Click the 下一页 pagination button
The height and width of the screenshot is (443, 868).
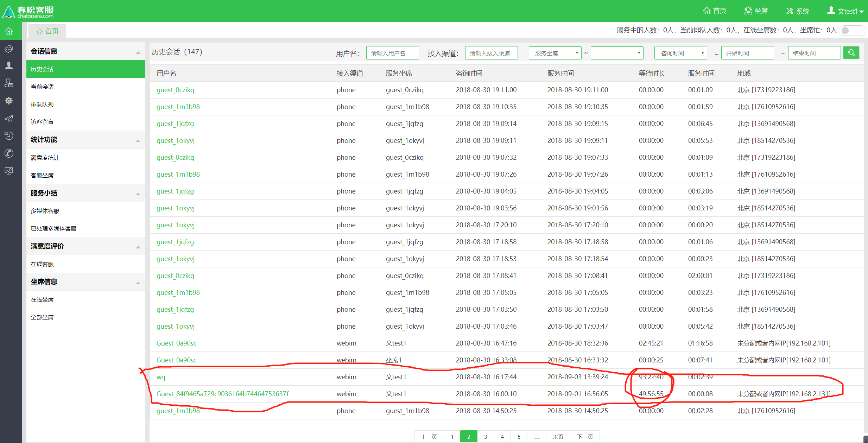[585, 437]
